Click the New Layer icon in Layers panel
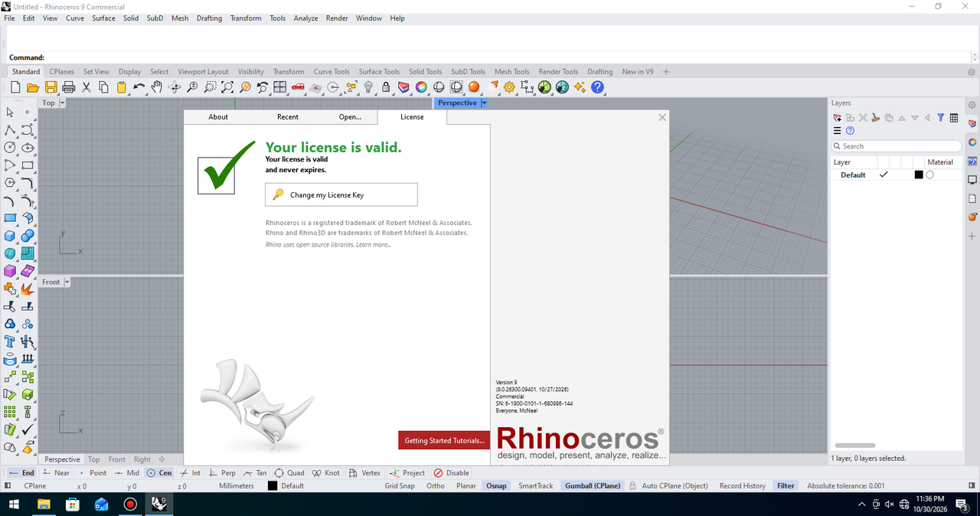This screenshot has width=980, height=516. [837, 118]
